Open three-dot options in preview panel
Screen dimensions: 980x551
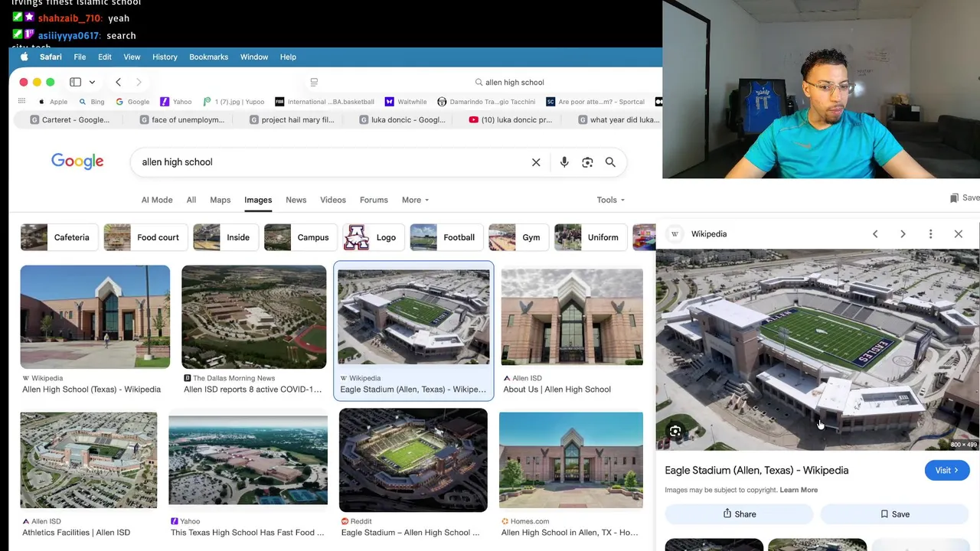point(930,234)
